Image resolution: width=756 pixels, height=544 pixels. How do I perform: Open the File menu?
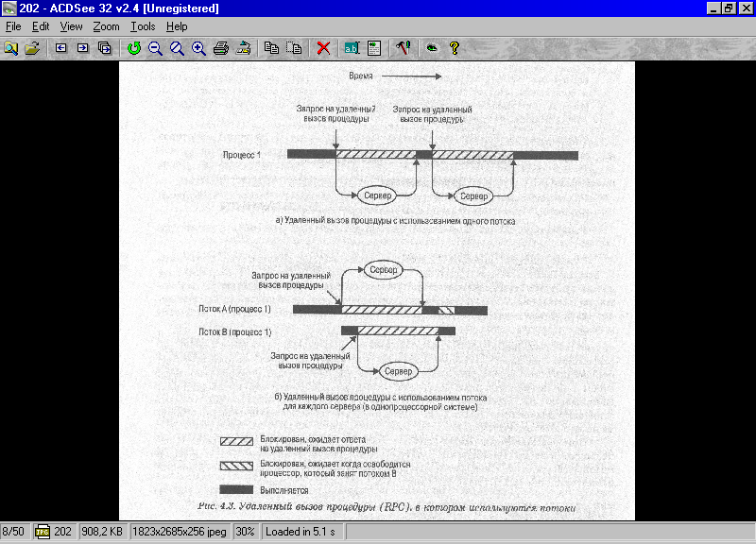point(13,26)
